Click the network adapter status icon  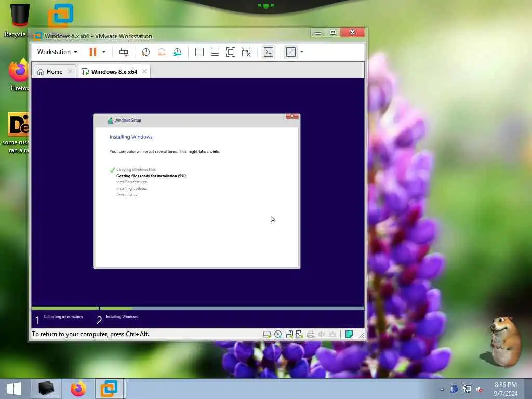pyautogui.click(x=300, y=334)
